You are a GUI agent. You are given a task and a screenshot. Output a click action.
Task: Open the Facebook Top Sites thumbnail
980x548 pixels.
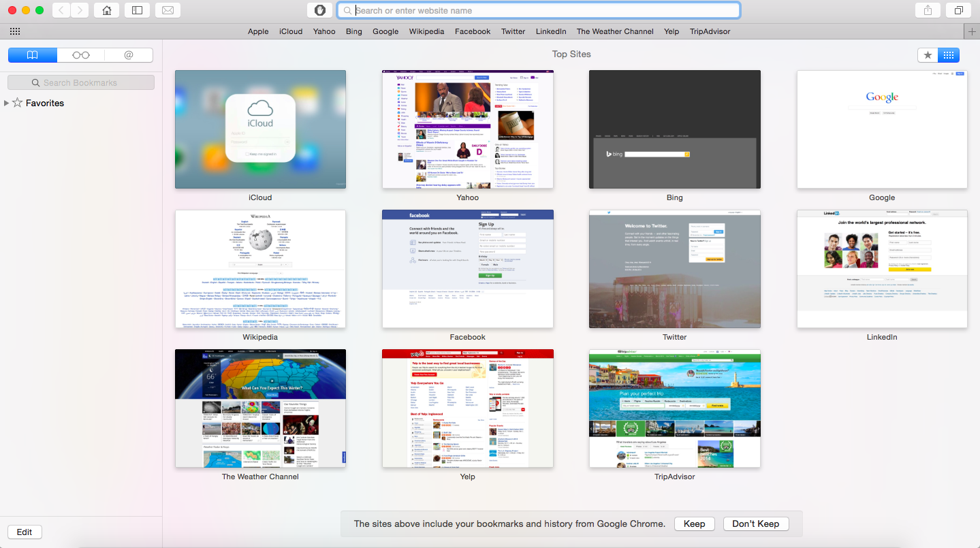(x=468, y=269)
